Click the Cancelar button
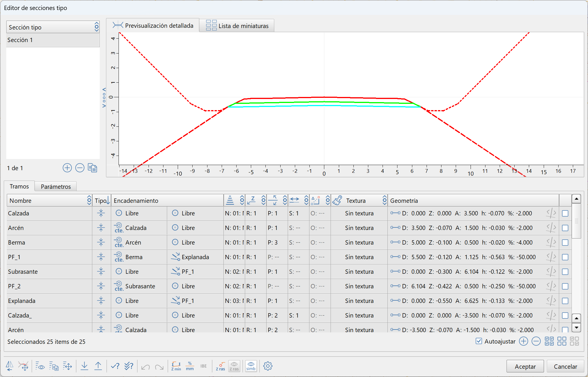This screenshot has height=377, width=588. click(x=565, y=366)
